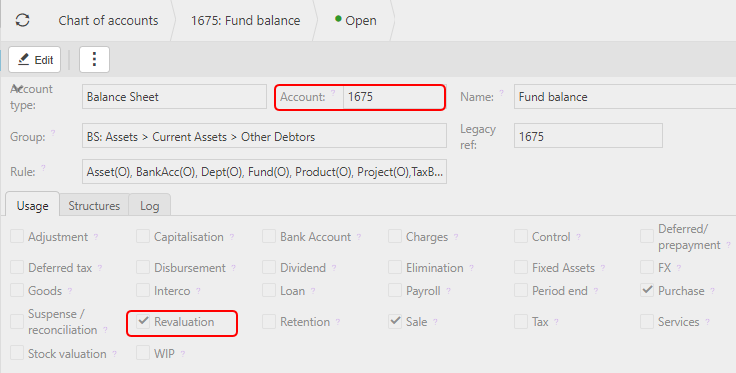
Task: Check the Goods checkbox
Action: pyautogui.click(x=17, y=290)
